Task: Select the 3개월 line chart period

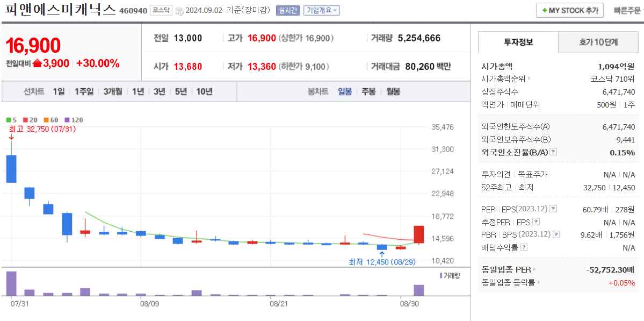Action: click(x=113, y=91)
